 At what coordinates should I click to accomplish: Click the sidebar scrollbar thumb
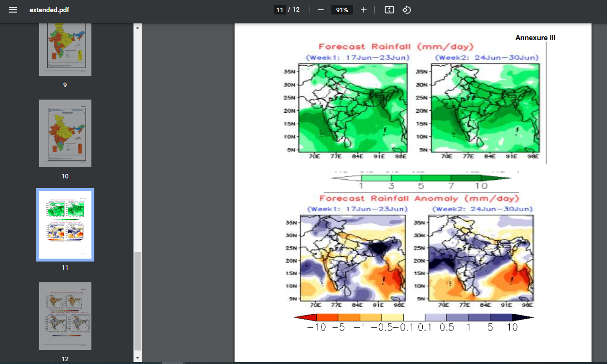[138, 300]
